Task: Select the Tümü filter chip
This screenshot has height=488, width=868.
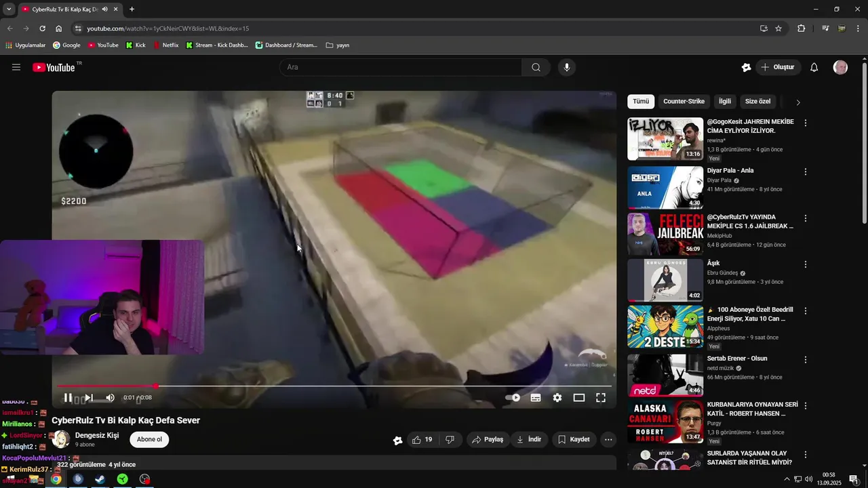Action: coord(641,102)
